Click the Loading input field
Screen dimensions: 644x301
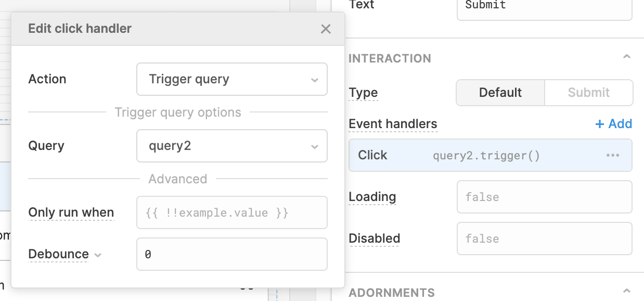[x=544, y=197]
